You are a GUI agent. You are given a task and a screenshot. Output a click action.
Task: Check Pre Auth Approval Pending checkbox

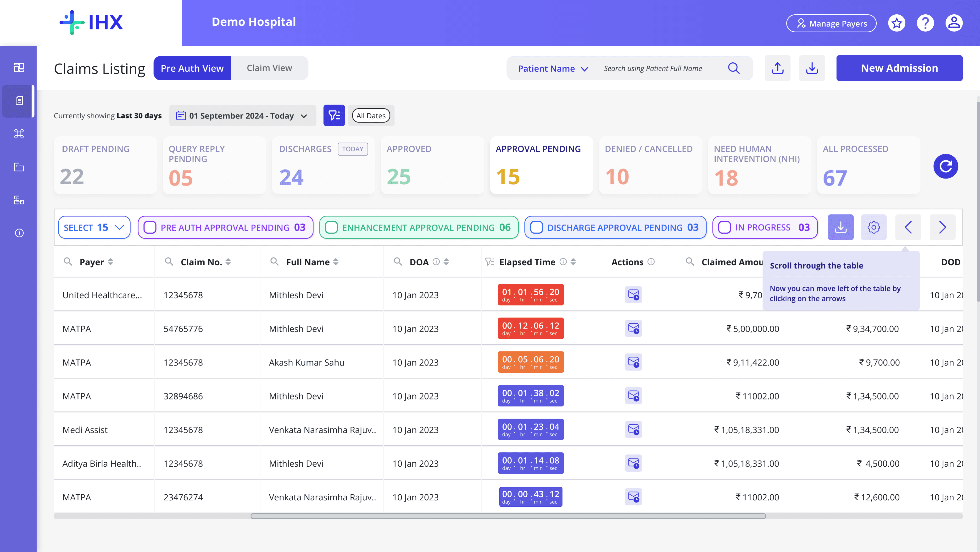coord(150,227)
